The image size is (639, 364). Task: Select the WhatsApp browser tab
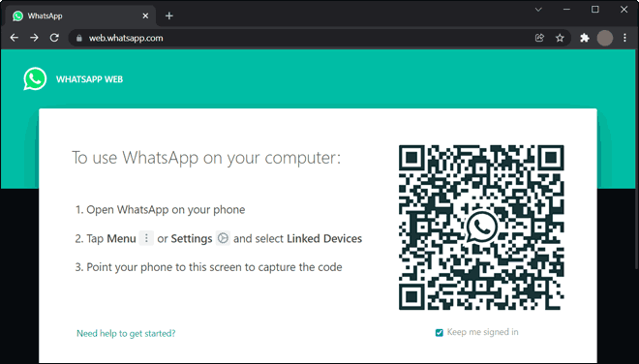79,15
